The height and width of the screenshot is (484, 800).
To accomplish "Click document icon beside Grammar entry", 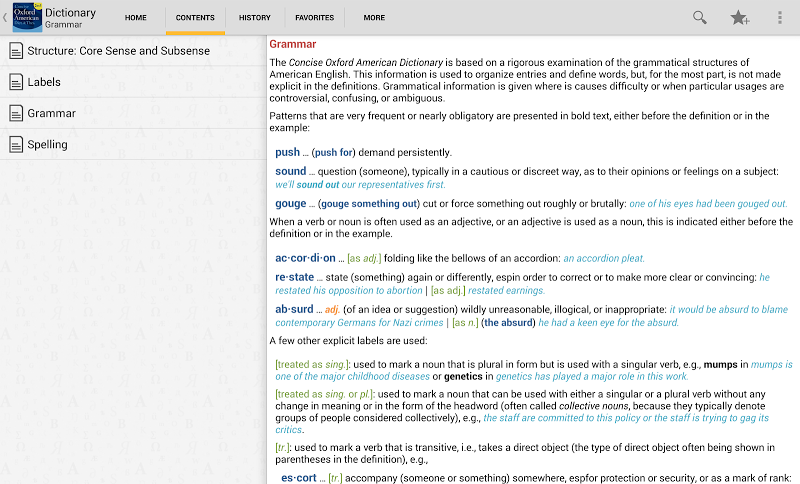I will [x=16, y=113].
